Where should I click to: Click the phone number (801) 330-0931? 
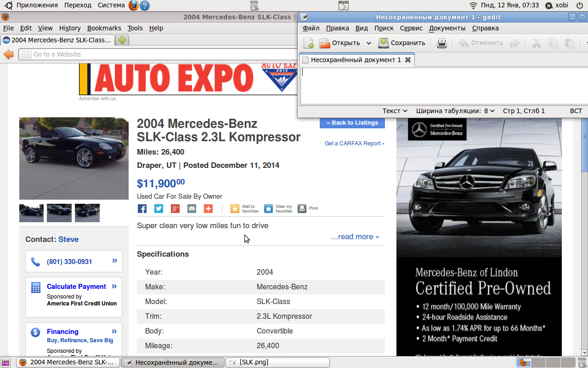[x=69, y=262]
